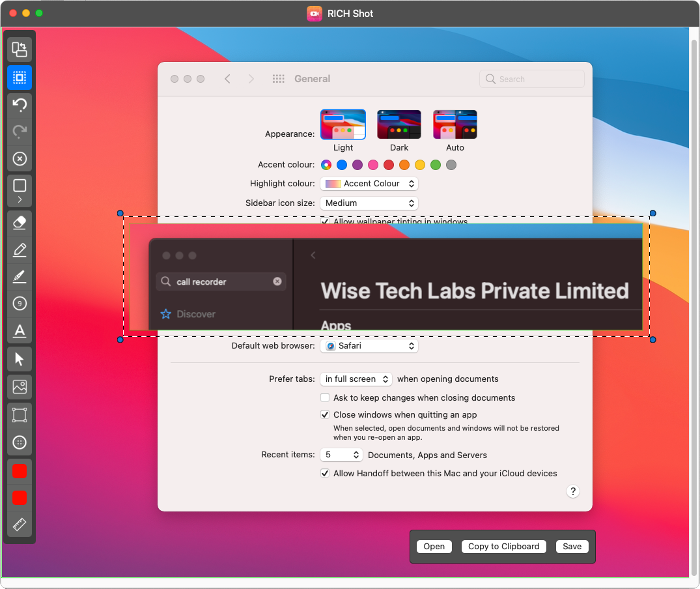This screenshot has height=589, width=700.
Task: Click 'when opening documents' text
Action: tap(448, 379)
